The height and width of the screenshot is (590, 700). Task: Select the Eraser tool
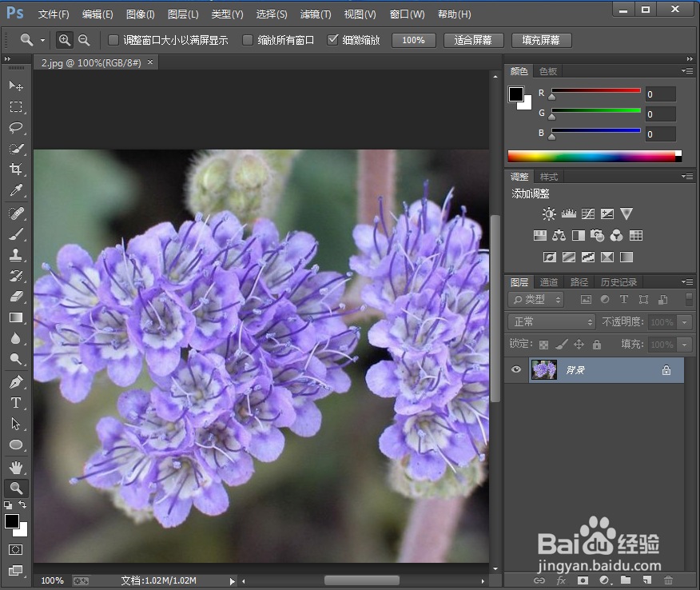click(x=15, y=296)
